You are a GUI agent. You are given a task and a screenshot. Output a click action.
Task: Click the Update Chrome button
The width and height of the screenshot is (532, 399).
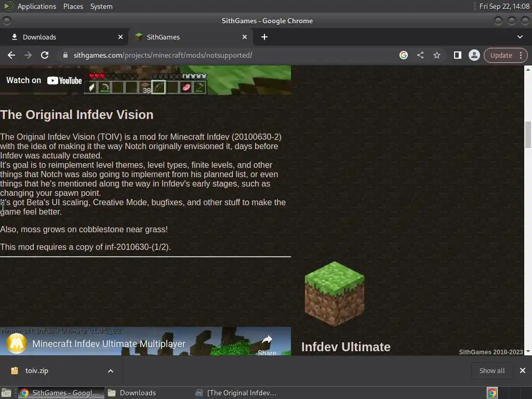[x=501, y=55]
